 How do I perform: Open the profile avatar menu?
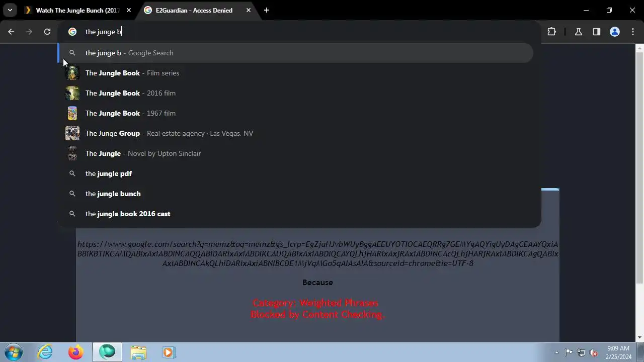pos(614,32)
